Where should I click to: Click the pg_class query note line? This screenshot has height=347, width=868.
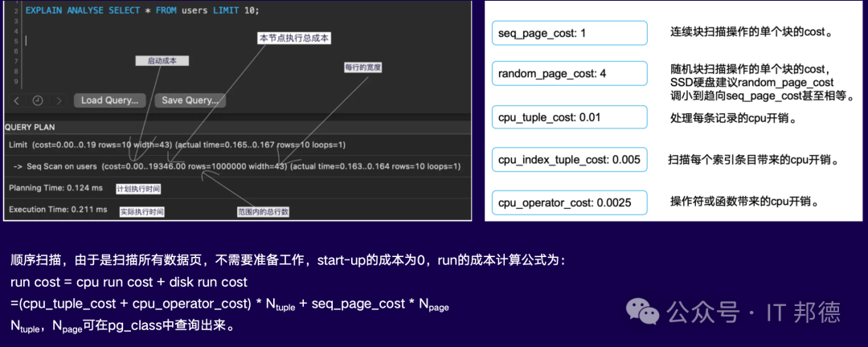click(122, 325)
